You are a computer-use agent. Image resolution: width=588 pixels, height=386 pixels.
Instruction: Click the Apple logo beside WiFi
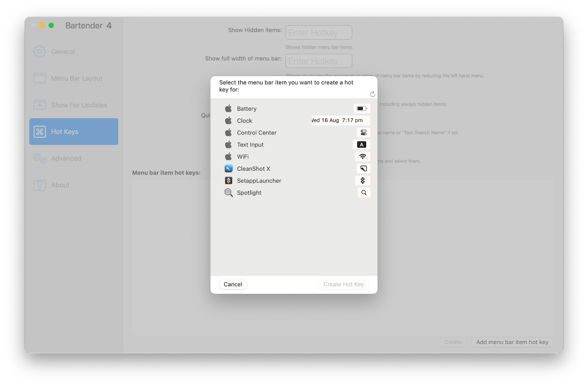(229, 156)
